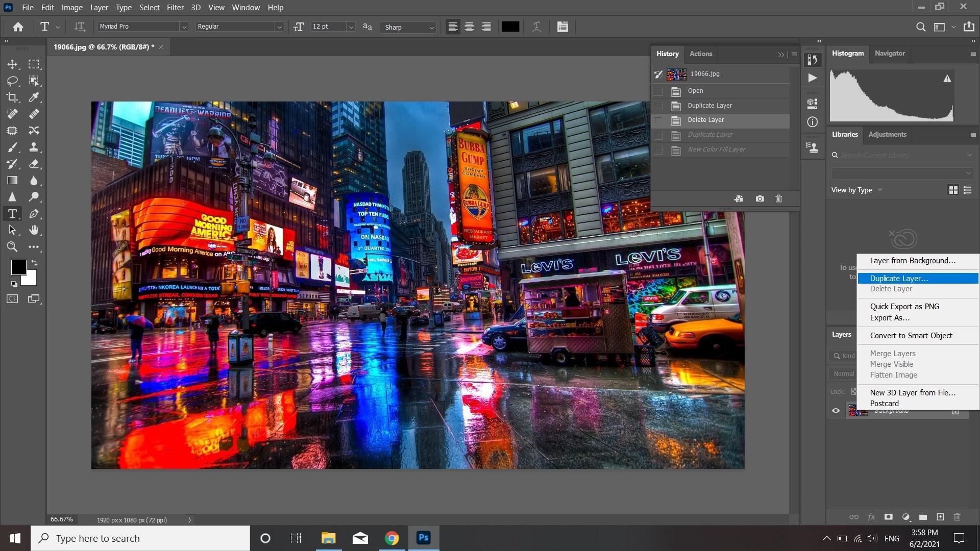Select the Crop tool

tap(12, 97)
